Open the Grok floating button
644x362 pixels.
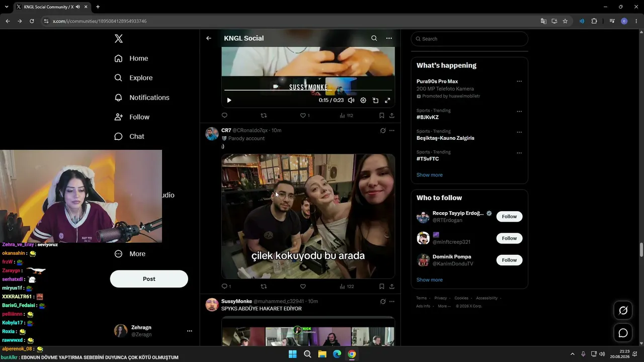click(x=623, y=311)
